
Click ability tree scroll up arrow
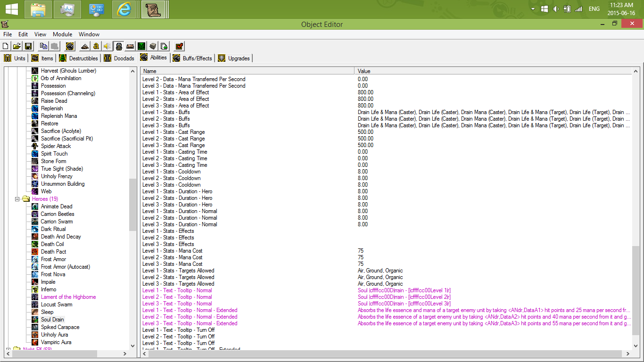coord(132,71)
